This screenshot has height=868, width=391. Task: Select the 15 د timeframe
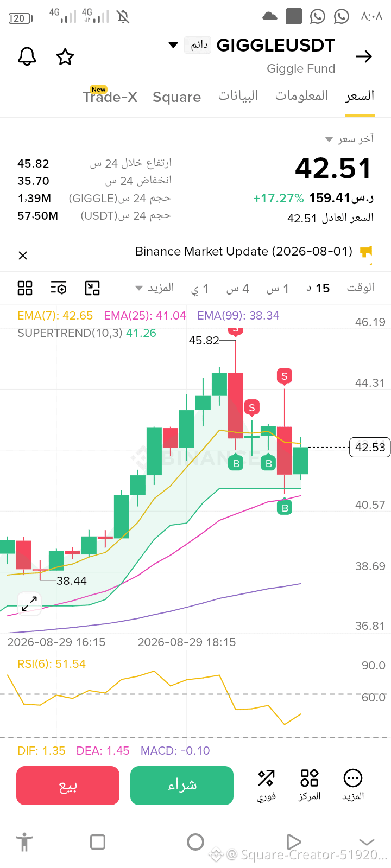318,288
